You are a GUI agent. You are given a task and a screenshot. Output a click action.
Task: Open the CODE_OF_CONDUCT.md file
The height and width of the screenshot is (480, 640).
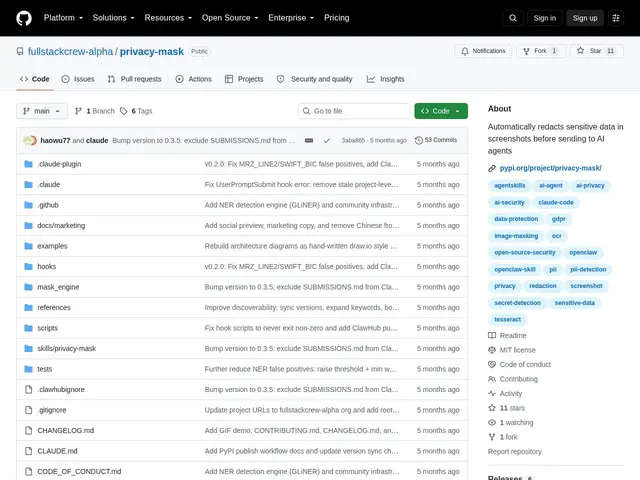pos(79,471)
